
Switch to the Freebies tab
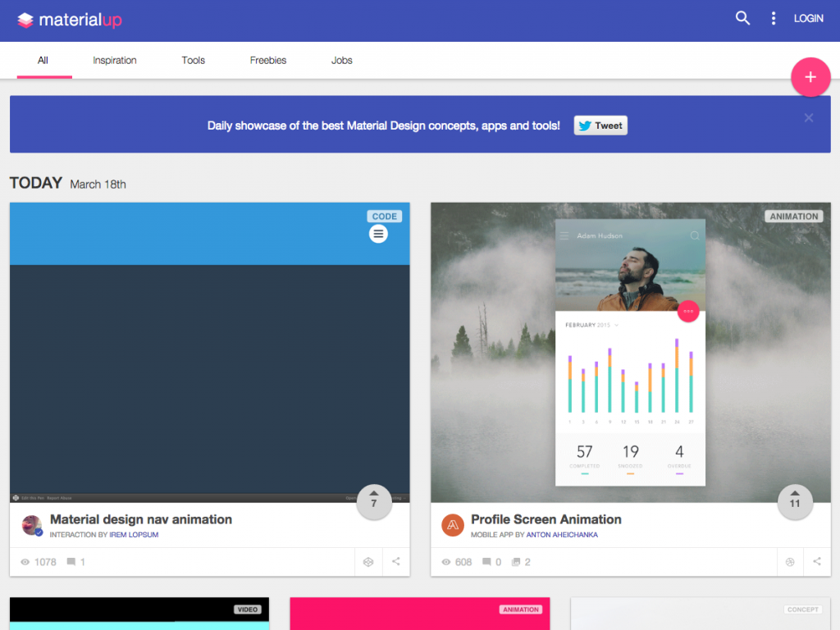click(x=267, y=60)
